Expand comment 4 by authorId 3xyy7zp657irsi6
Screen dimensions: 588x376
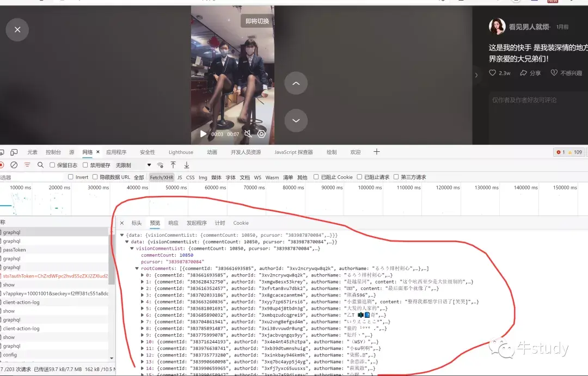tap(142, 302)
